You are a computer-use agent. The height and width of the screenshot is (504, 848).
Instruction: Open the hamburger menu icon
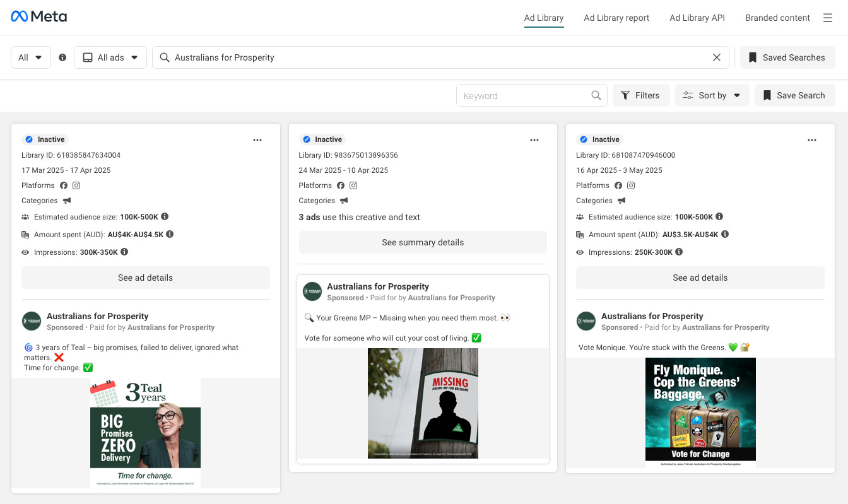pos(828,18)
